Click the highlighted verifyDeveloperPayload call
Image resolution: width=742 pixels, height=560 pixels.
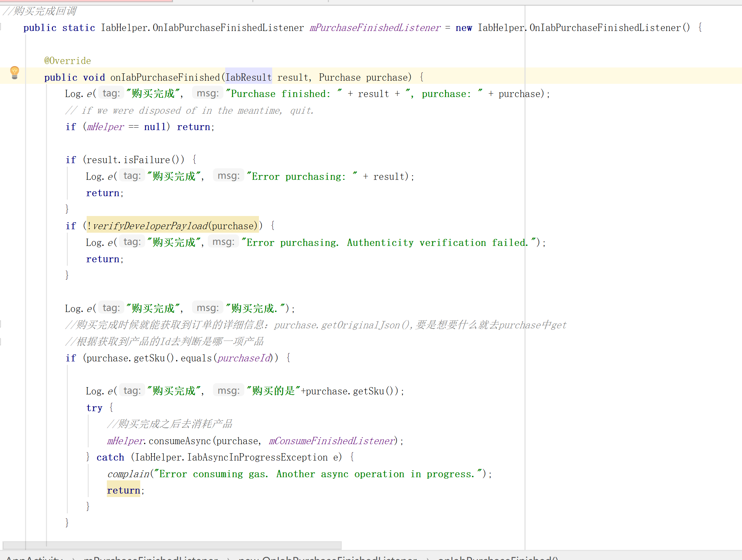pyautogui.click(x=150, y=226)
